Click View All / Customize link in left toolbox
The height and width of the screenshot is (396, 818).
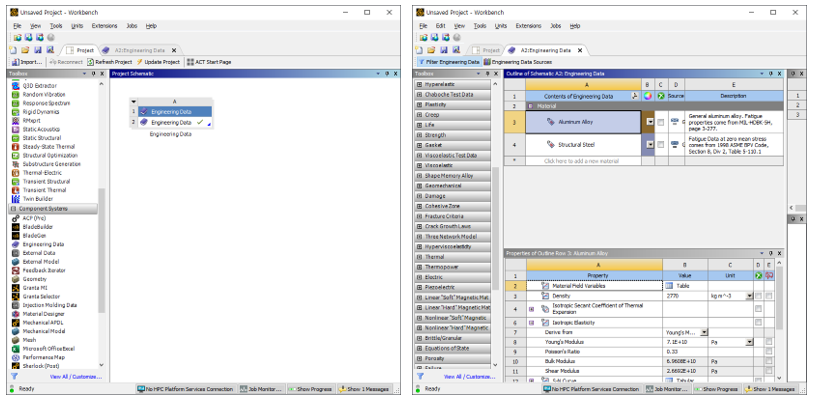76,376
